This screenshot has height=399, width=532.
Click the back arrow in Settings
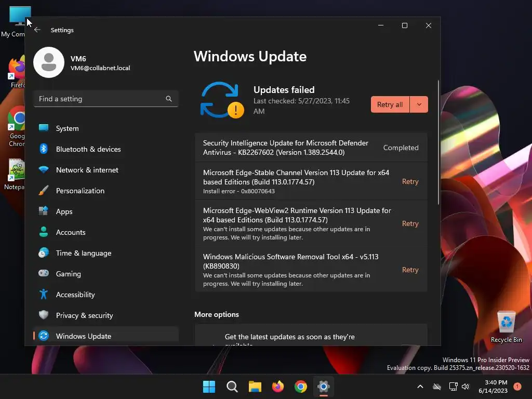[37, 30]
